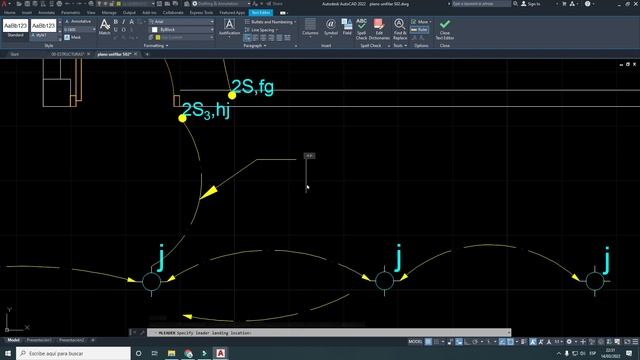Open the Output ribbon tab
Image resolution: width=640 pixels, height=360 pixels.
(129, 13)
